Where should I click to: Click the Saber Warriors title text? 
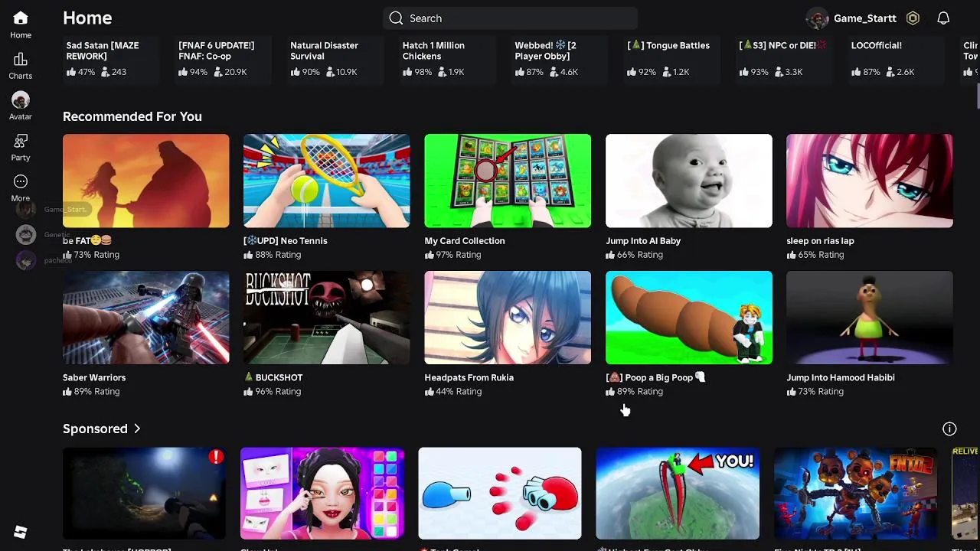94,377
